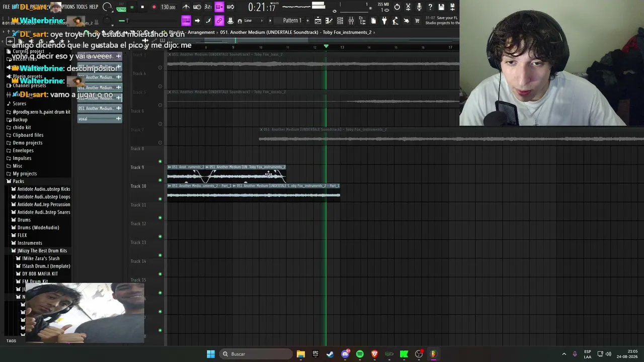Click the tempo value 130.000
644x362 pixels.
coord(168,7)
